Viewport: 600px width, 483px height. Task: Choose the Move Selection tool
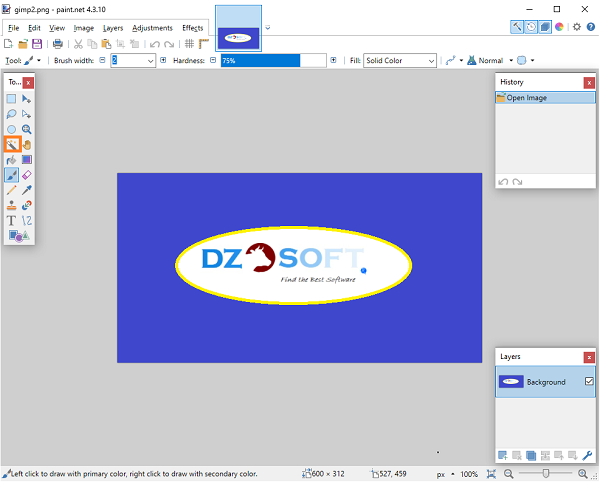coord(26,114)
